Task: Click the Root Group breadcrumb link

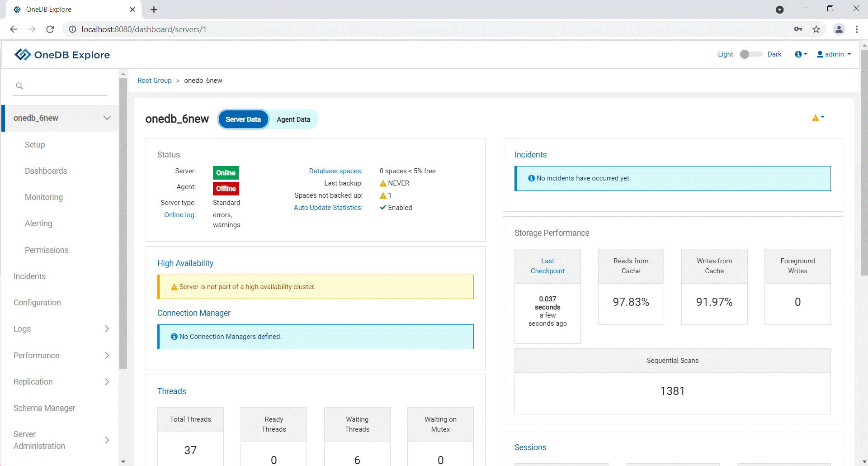Action: 155,81
